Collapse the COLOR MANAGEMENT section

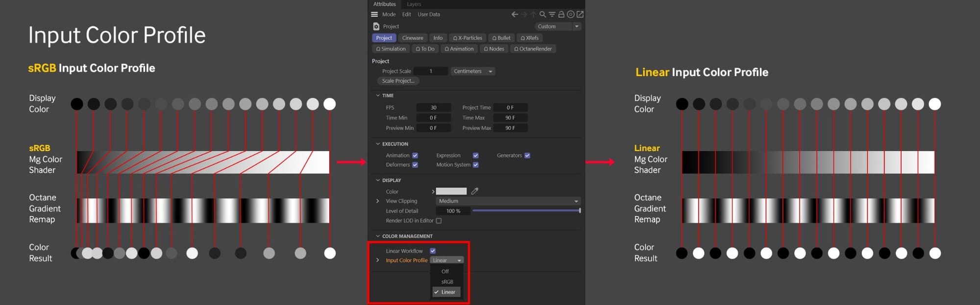pyautogui.click(x=377, y=236)
